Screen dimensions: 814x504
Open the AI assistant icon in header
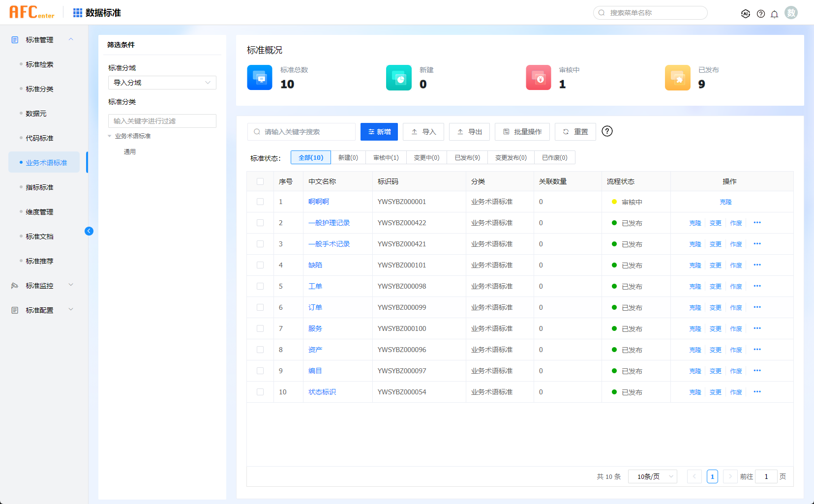[x=746, y=14]
